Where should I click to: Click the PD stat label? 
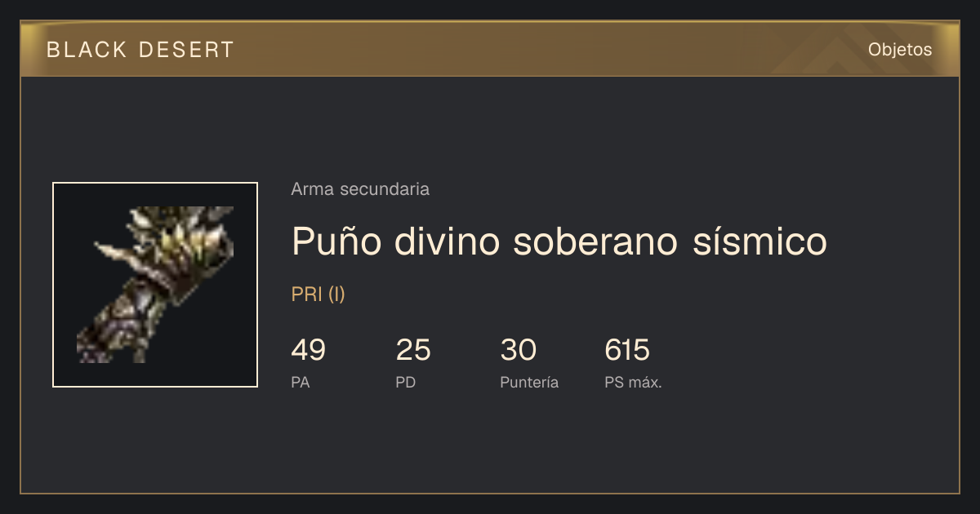click(406, 382)
